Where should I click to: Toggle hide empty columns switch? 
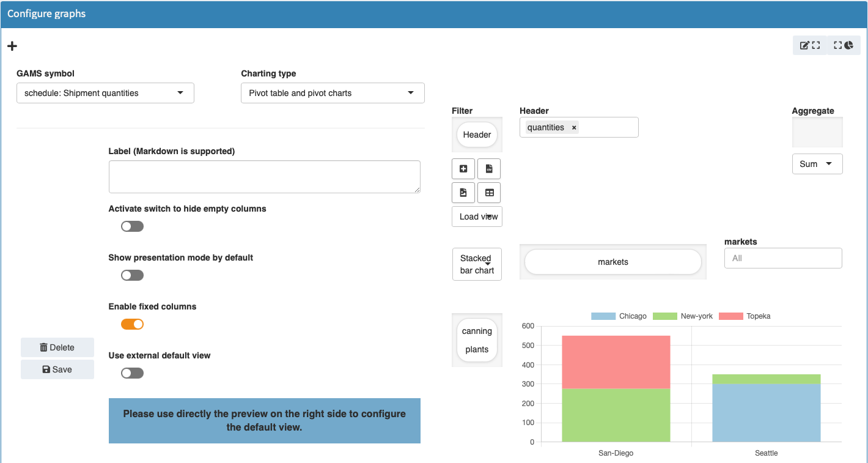coord(132,226)
